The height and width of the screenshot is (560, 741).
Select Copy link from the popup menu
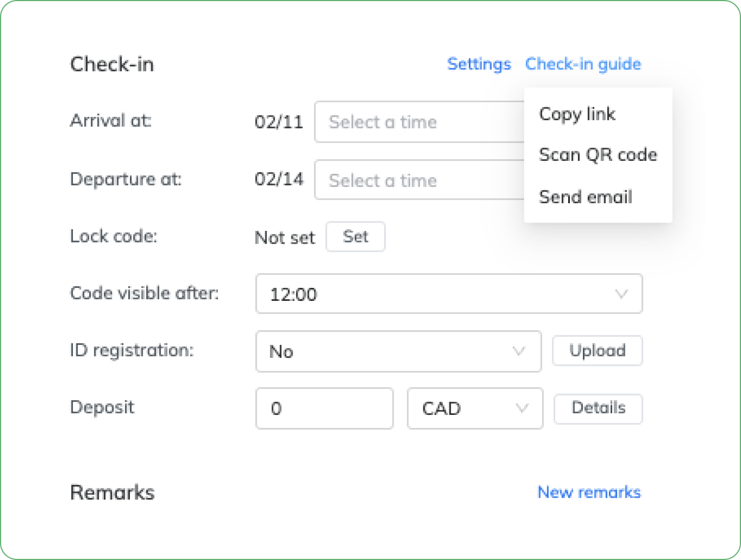point(577,114)
